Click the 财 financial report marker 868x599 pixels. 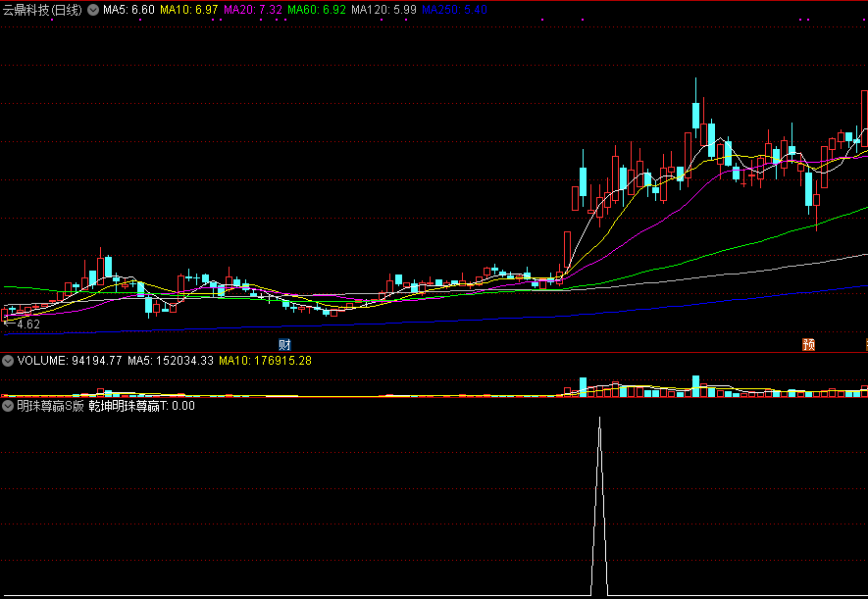(x=284, y=345)
